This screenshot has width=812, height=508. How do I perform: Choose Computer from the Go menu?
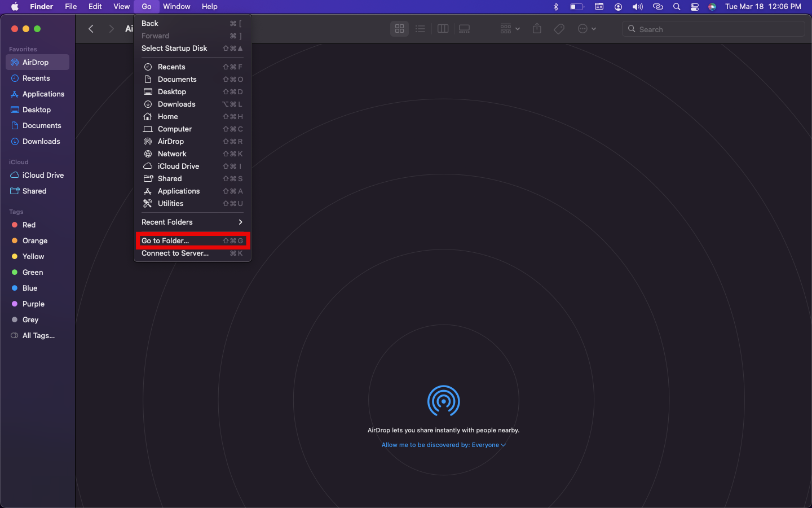[192, 129]
